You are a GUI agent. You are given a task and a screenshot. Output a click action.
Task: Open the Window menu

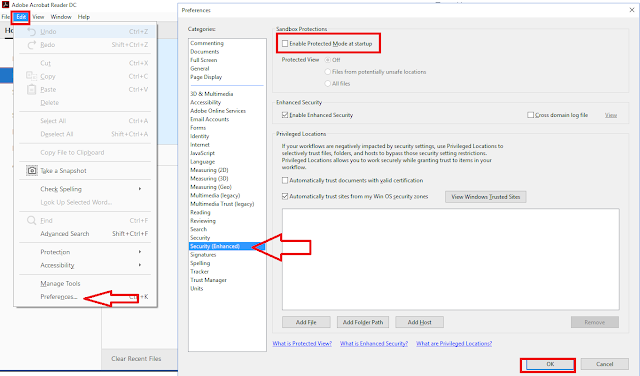pyautogui.click(x=61, y=17)
